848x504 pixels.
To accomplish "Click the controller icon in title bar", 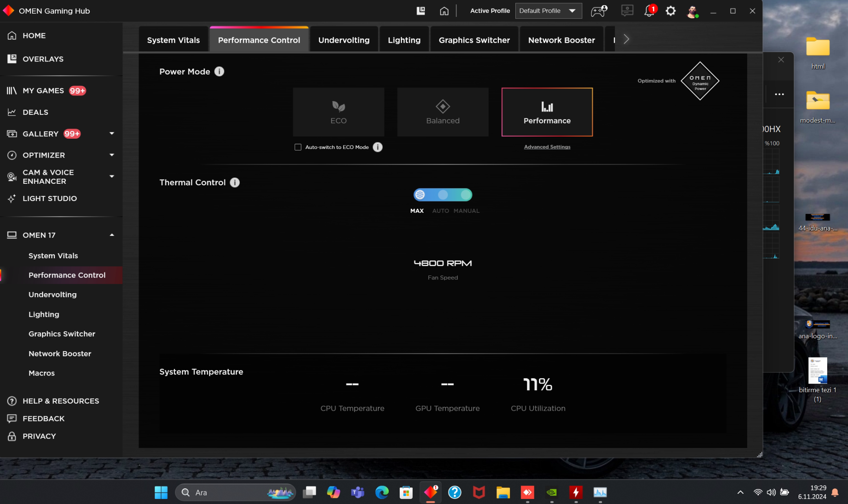I will pos(599,11).
